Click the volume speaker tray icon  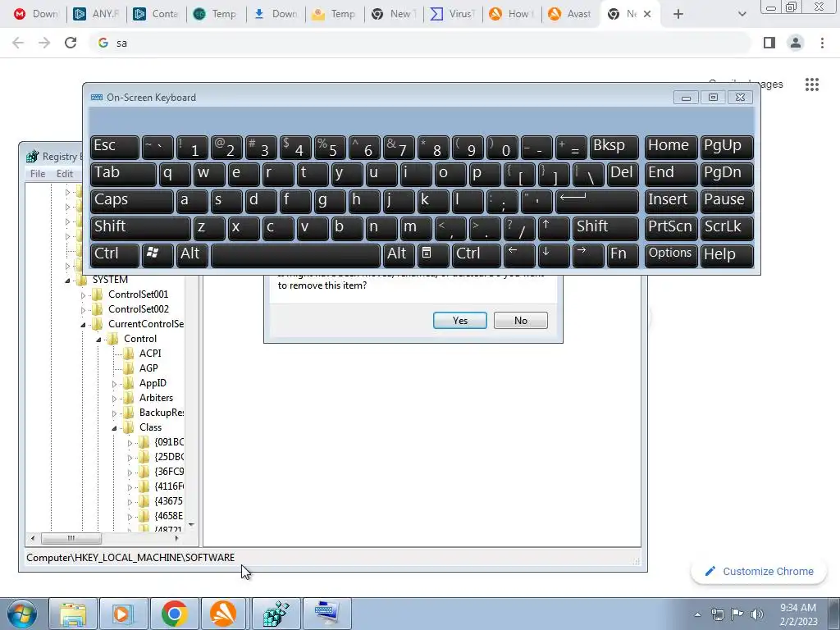(x=757, y=614)
